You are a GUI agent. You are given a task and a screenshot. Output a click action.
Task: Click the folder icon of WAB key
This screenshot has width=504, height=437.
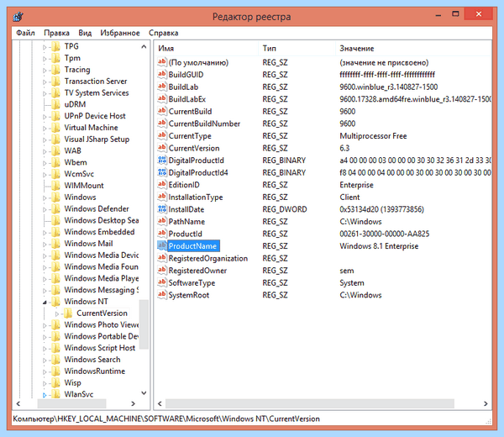coord(56,150)
